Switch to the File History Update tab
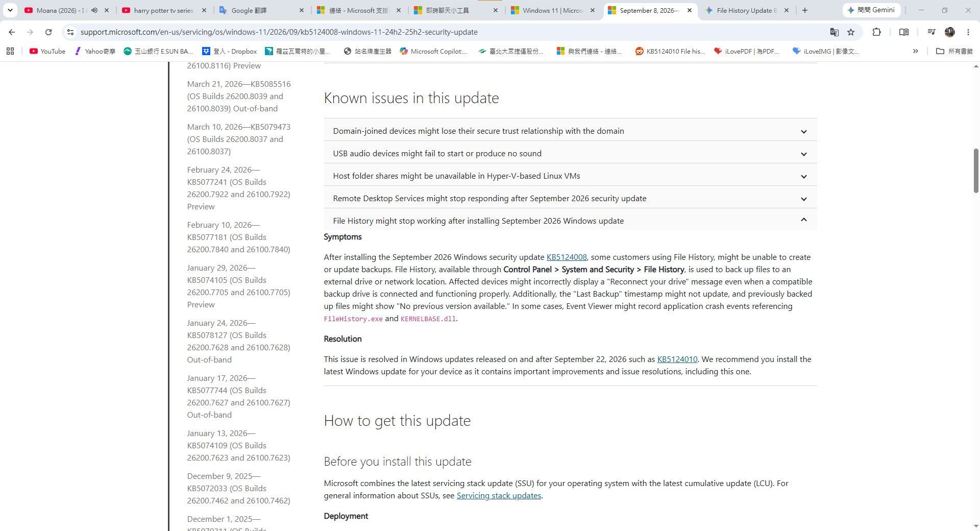Image resolution: width=980 pixels, height=531 pixels. 746,10
